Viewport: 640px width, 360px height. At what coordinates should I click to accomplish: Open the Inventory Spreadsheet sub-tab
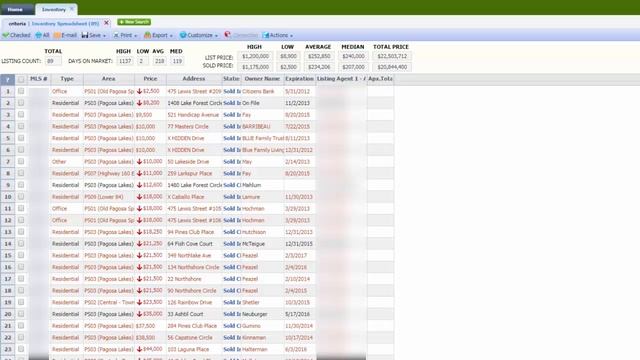click(65, 24)
